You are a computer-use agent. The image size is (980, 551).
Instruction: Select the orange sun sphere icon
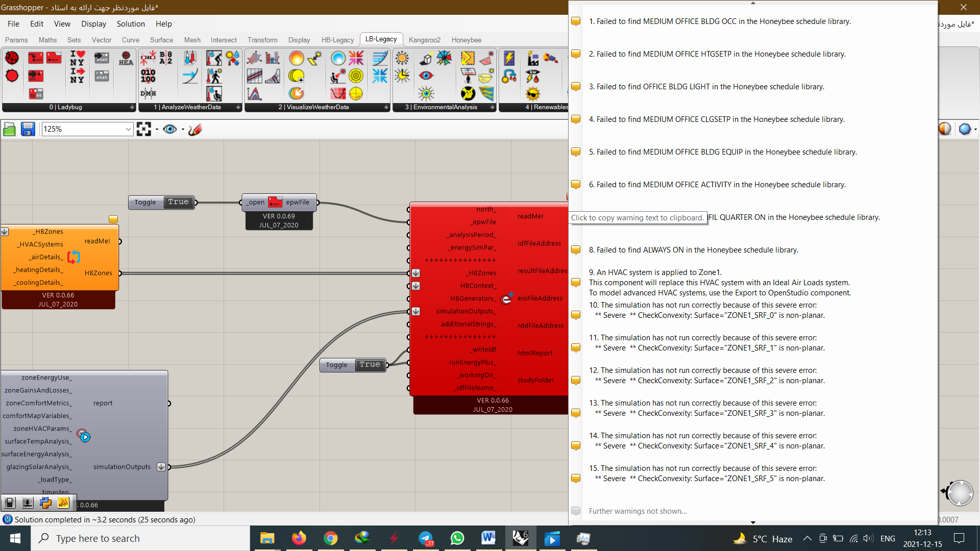(x=296, y=58)
